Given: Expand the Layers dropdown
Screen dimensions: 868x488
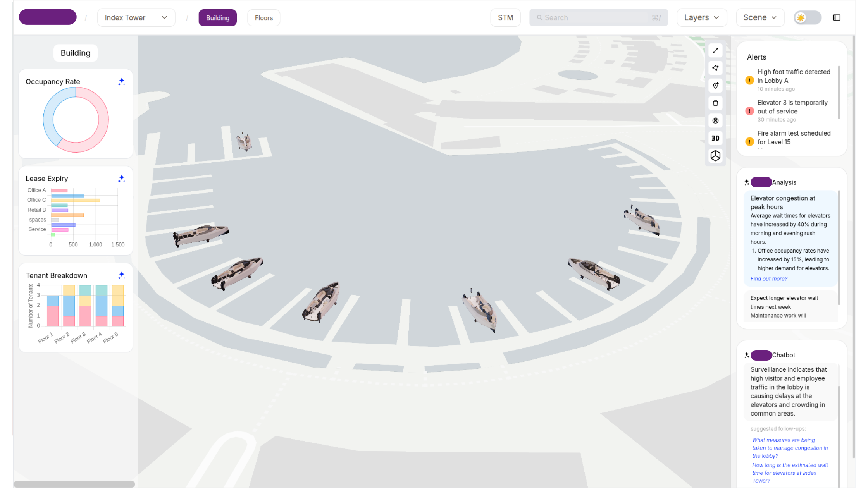Looking at the screenshot, I should coord(702,17).
